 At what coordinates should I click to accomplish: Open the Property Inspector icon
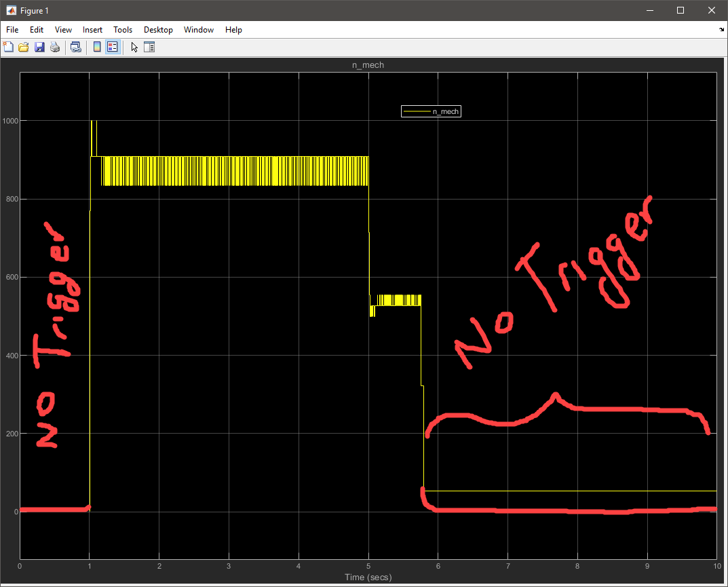(x=149, y=47)
